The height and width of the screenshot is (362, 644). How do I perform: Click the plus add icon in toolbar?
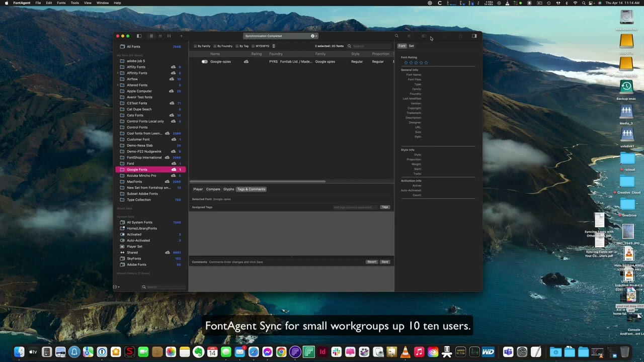tap(181, 36)
